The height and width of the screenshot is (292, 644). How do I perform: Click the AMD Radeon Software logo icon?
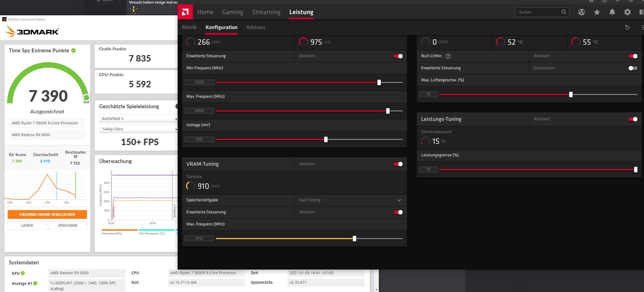click(185, 12)
